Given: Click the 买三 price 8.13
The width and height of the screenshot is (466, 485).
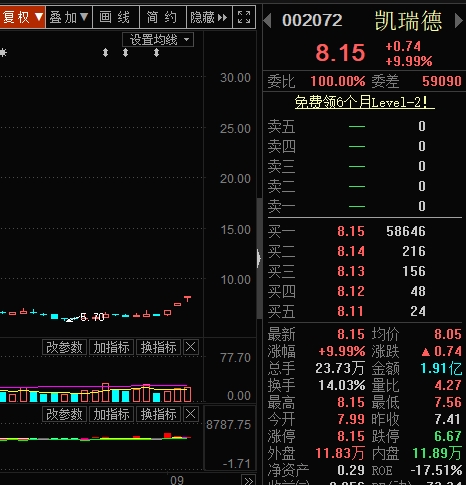Looking at the screenshot, I should point(351,271).
